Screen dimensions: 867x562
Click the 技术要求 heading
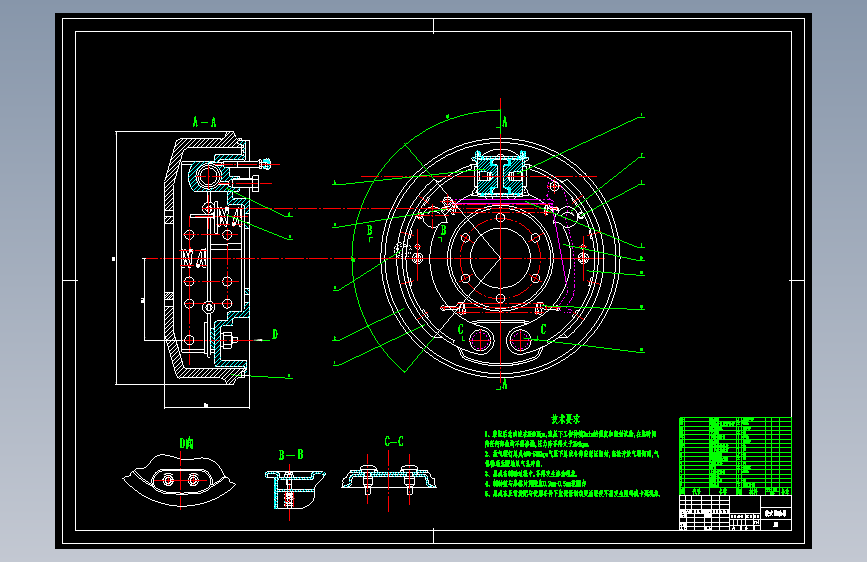565,419
